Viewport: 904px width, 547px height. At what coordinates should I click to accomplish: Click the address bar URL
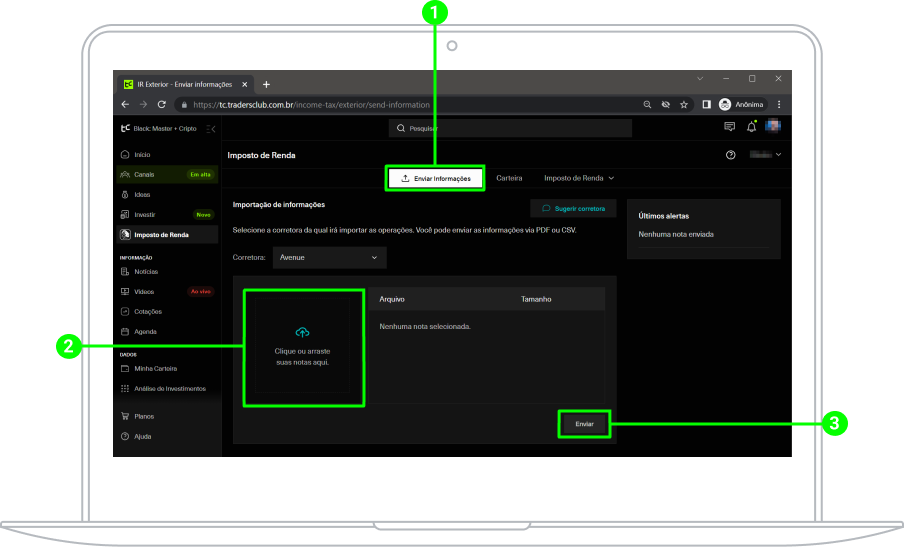coord(311,105)
